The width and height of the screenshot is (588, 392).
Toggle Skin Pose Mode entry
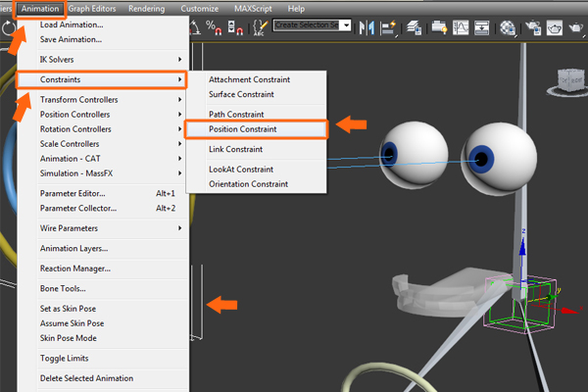[x=103, y=338]
